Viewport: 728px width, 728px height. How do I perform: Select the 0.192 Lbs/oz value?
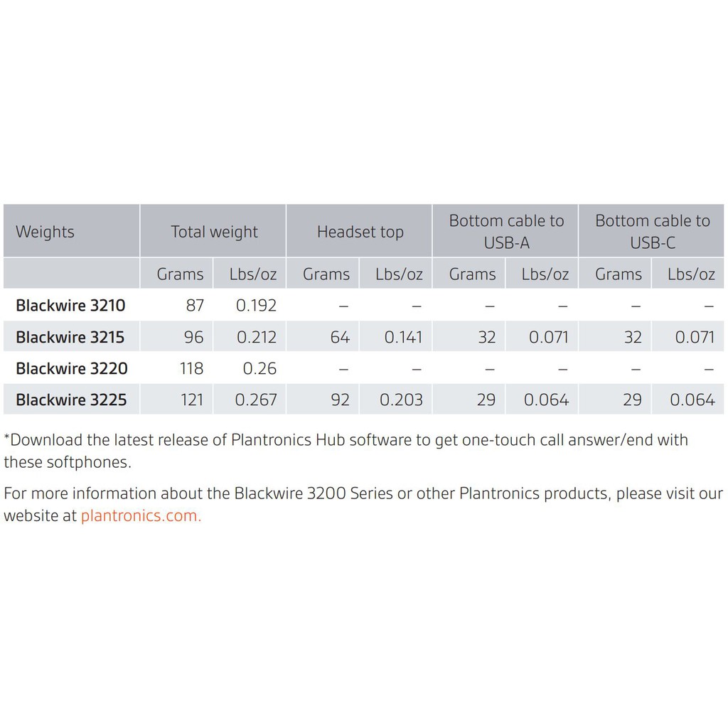[x=256, y=306]
